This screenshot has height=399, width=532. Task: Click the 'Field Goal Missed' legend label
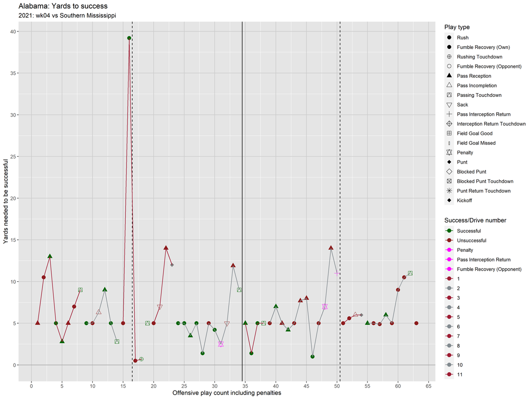476,143
